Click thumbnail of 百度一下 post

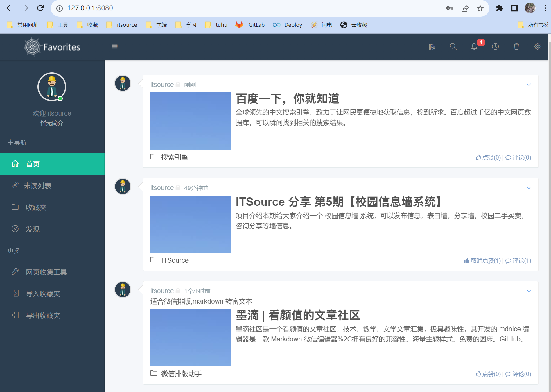click(191, 121)
